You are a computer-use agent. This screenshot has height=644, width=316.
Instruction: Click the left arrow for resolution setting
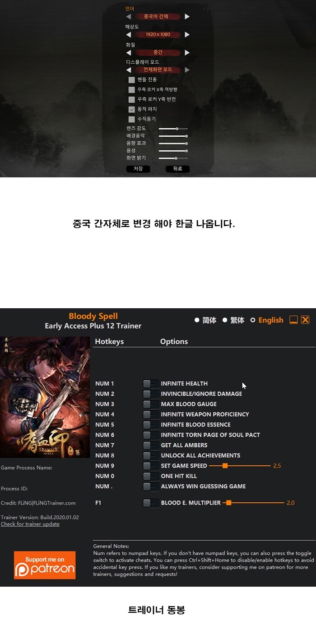coord(129,35)
